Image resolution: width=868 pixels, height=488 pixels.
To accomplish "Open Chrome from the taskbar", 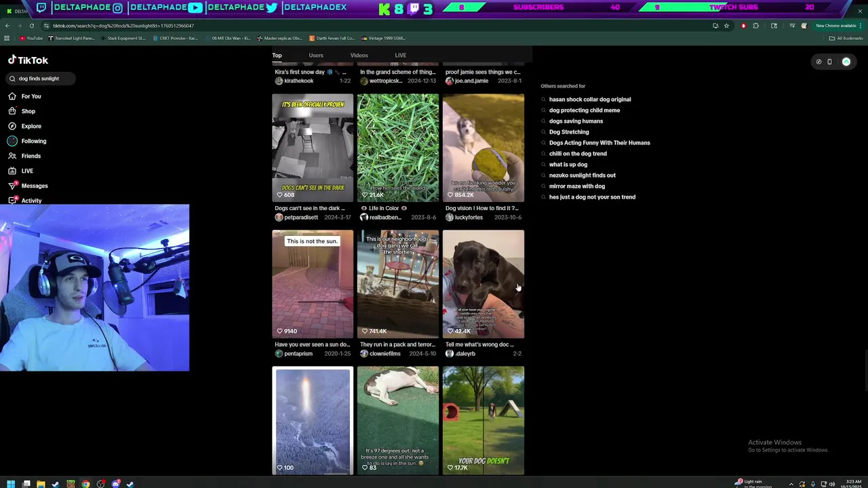I will coord(85,484).
